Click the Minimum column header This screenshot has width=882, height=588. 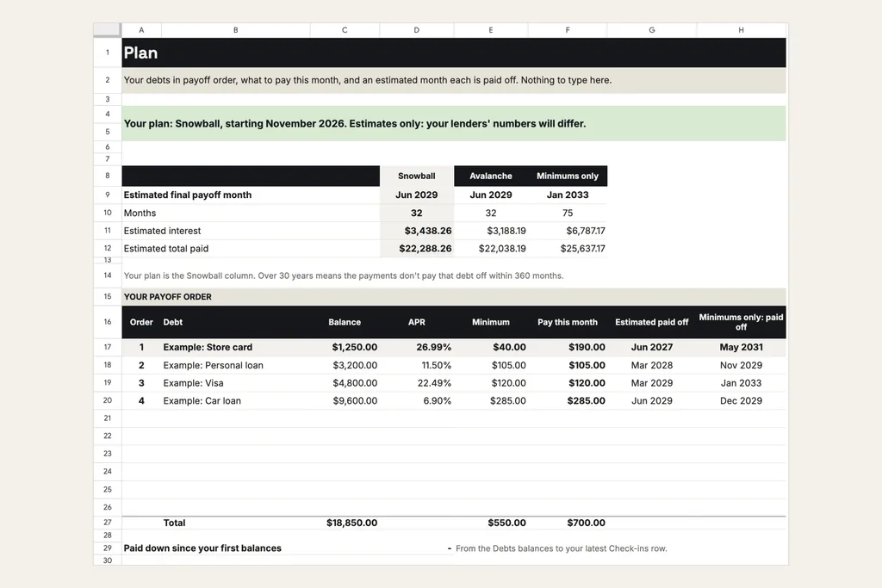(x=491, y=322)
